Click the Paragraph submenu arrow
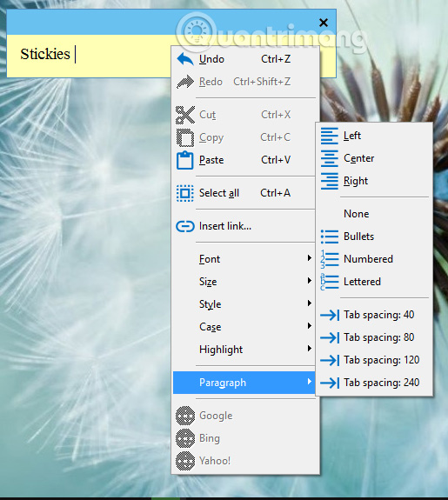This screenshot has width=448, height=500. [x=309, y=382]
